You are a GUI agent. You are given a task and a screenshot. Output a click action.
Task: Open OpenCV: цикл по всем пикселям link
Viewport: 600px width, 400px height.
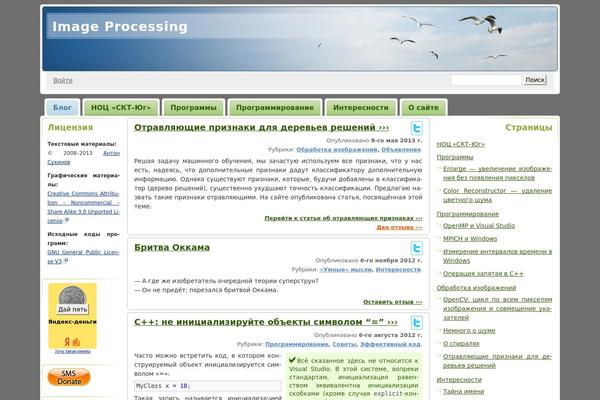[497, 309]
